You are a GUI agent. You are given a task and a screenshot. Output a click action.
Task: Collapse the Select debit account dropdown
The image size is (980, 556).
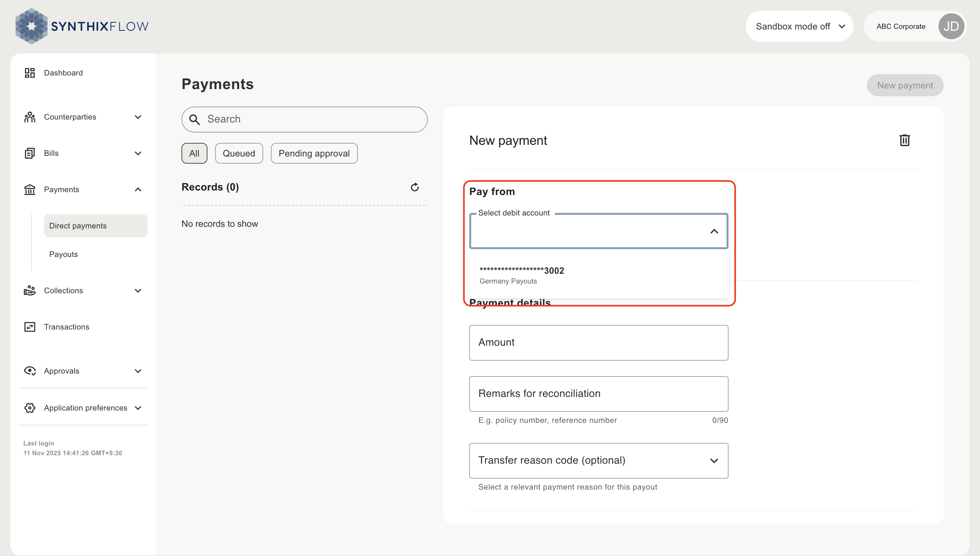714,231
